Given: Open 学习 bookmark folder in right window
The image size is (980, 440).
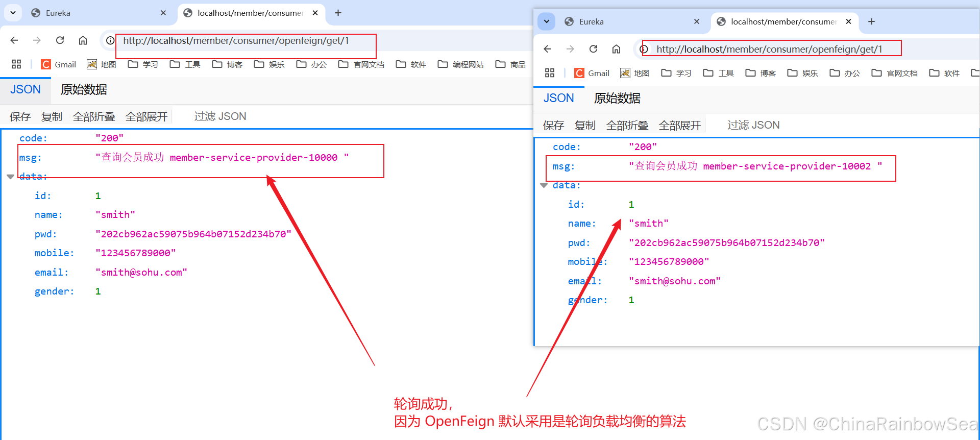Looking at the screenshot, I should coord(676,73).
